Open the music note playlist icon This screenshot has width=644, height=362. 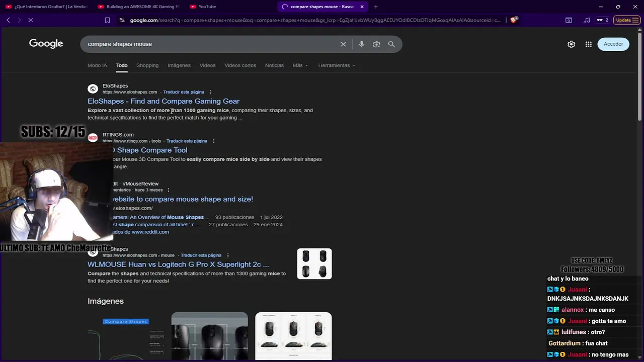(587, 20)
